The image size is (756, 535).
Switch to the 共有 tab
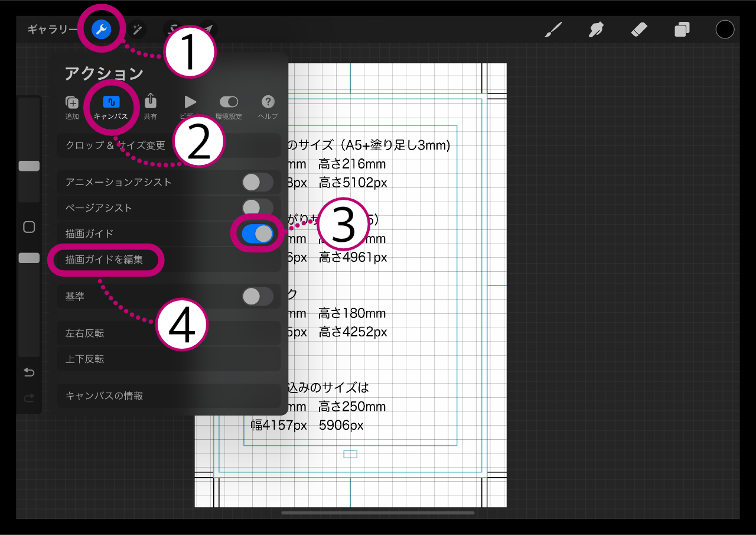151,107
